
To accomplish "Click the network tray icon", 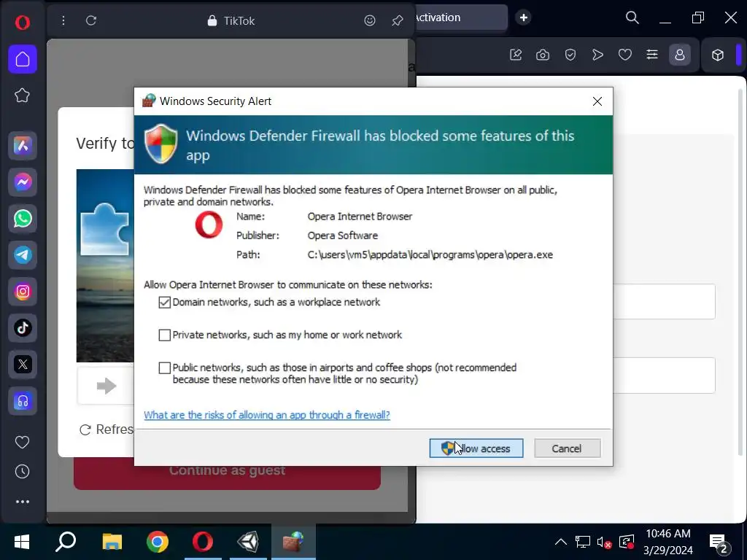I will 582,542.
